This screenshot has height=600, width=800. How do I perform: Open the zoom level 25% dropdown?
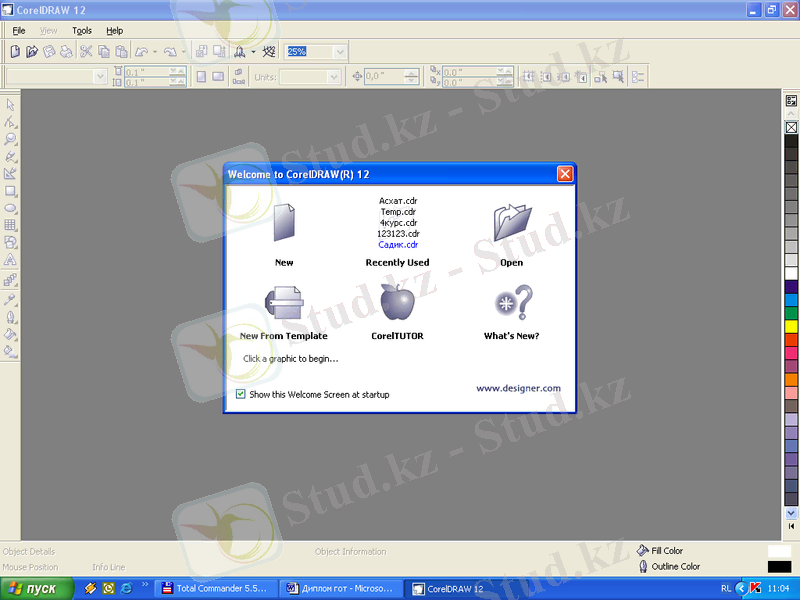pos(340,52)
